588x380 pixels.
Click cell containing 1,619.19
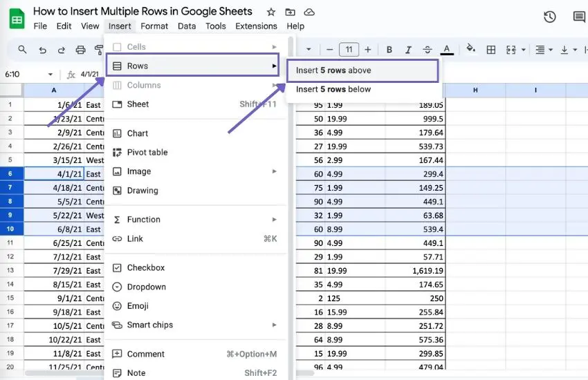click(x=415, y=271)
